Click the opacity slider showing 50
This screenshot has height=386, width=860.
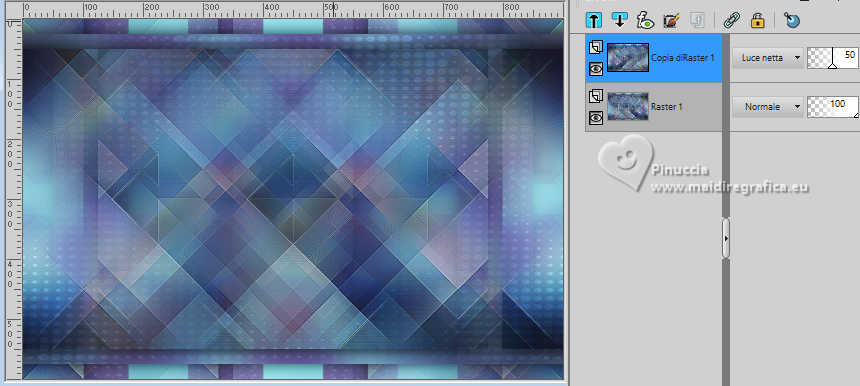click(x=834, y=58)
